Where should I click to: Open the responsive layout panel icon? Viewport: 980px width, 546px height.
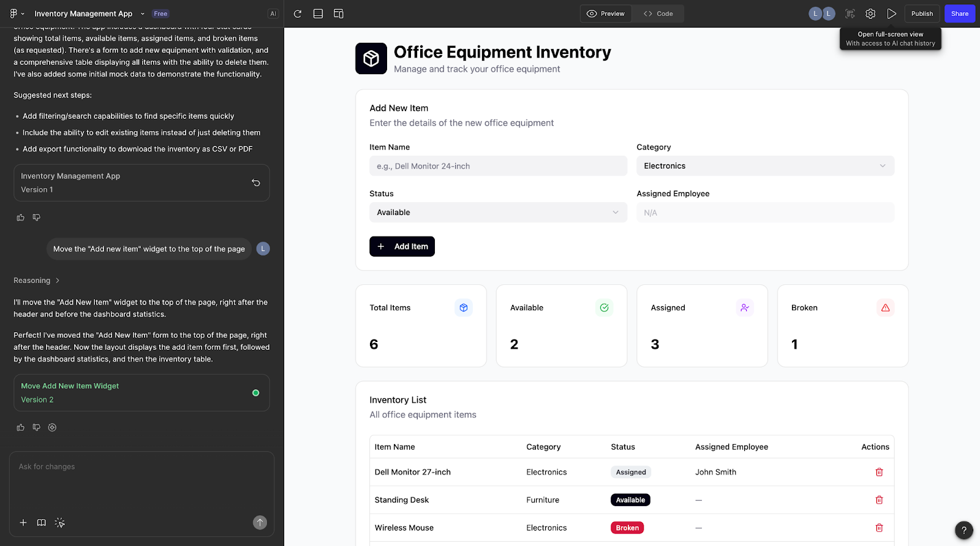pyautogui.click(x=338, y=13)
